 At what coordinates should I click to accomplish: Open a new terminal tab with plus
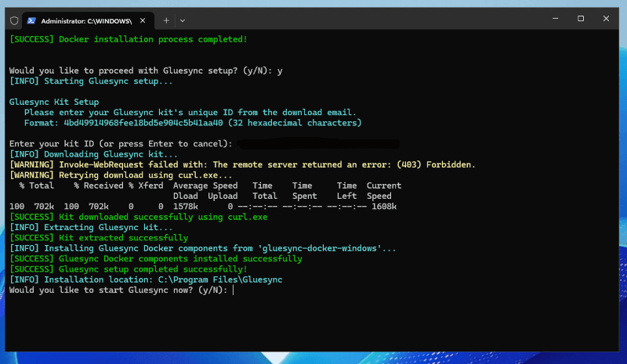click(x=166, y=20)
